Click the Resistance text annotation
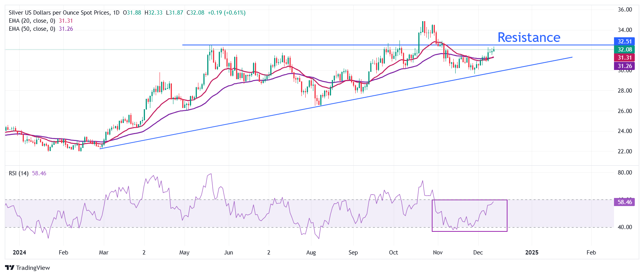Viewport: 644px width, 276px height. coord(529,37)
